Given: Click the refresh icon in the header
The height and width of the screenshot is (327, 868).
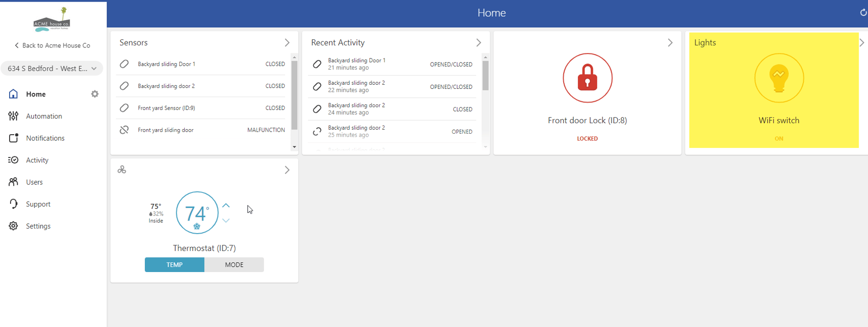Looking at the screenshot, I should click(x=863, y=13).
